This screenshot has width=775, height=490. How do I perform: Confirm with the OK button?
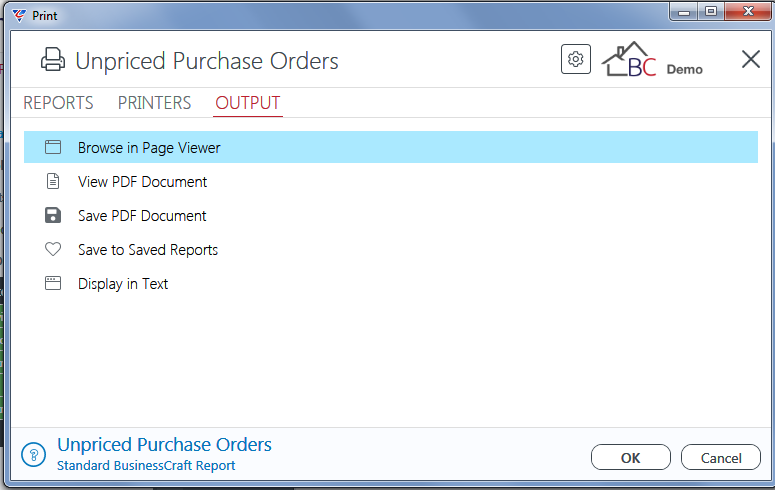631,458
